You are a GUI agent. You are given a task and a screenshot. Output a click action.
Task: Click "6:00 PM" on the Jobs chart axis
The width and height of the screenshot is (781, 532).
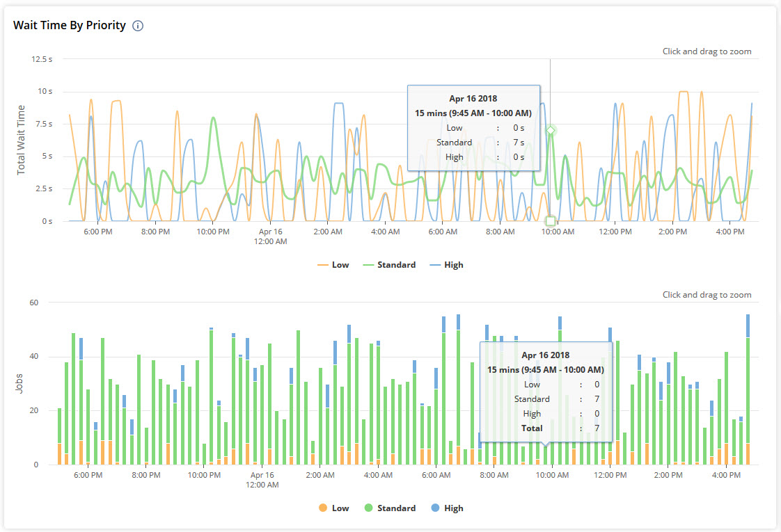click(x=88, y=475)
